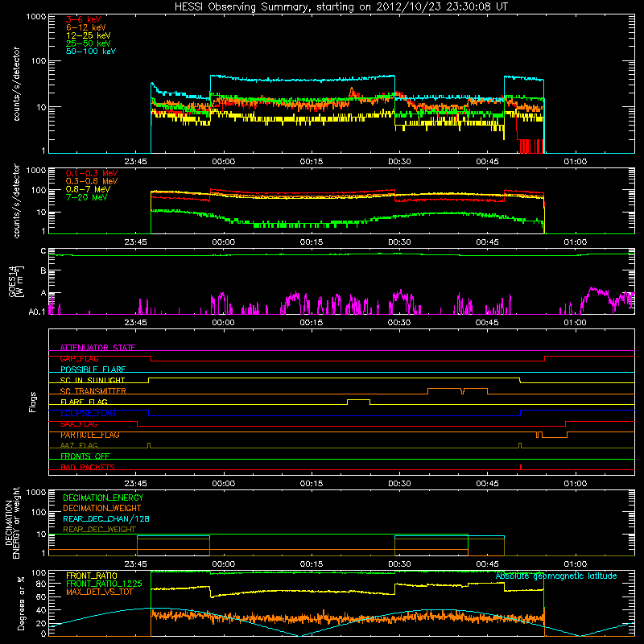
Task: Click the Degrees or % axis title
Action: pos(21,603)
